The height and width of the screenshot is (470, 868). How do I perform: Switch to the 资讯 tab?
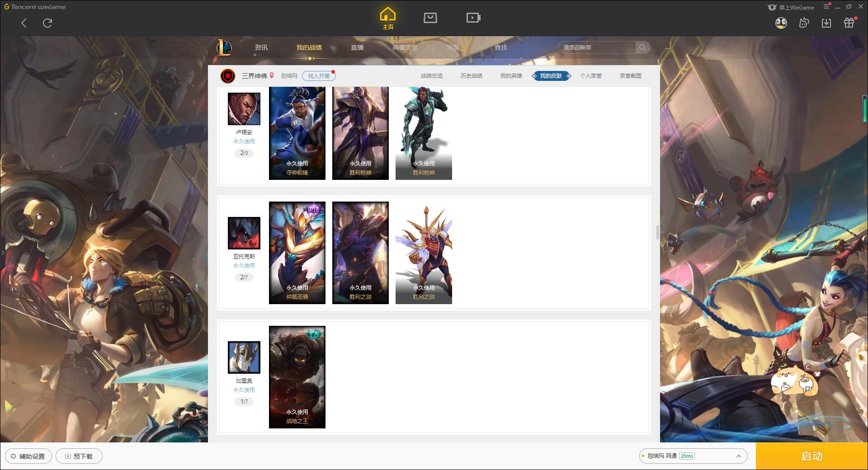tap(261, 47)
